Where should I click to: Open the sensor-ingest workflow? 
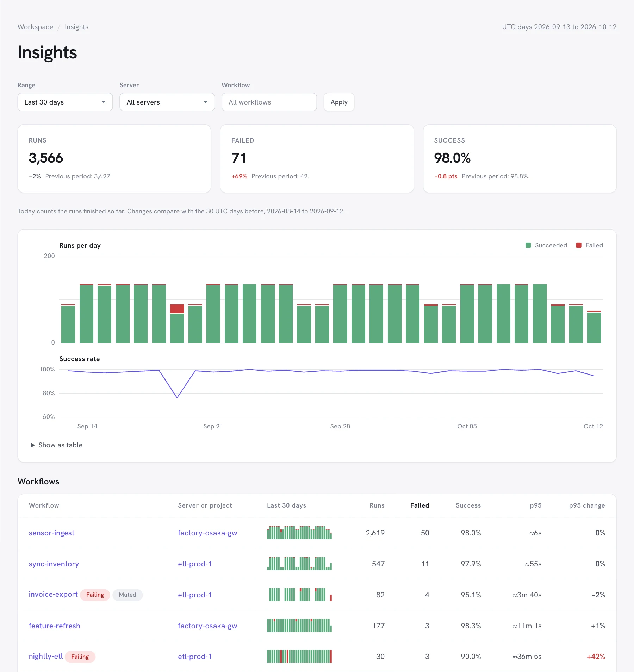51,533
